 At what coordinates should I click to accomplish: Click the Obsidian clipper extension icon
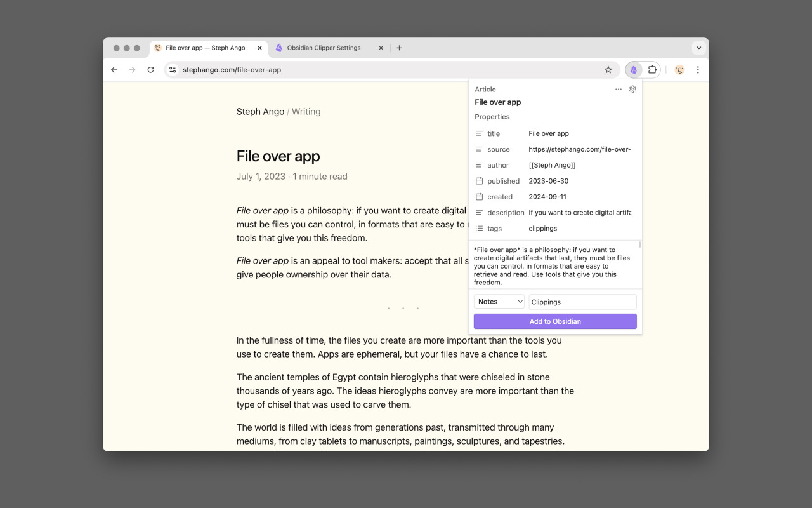pos(633,70)
